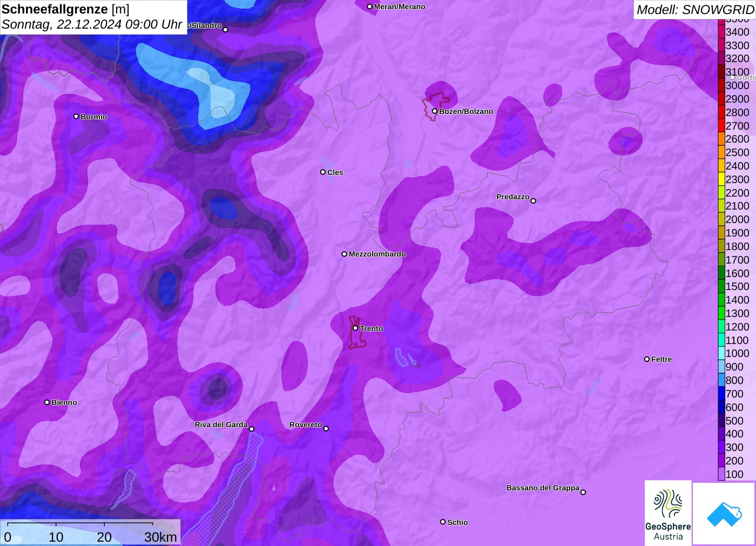756x546 pixels.
Task: Pick the legend color swatch for 2300
Action: pos(721,179)
